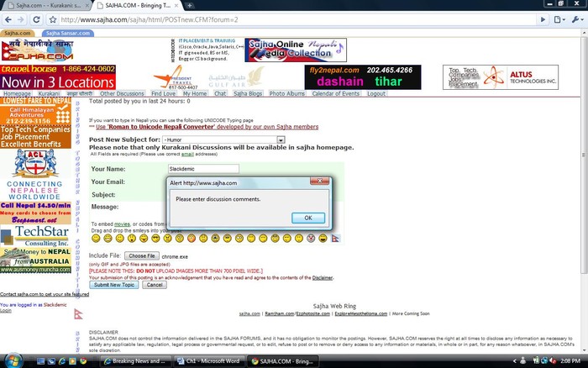Open the Photo Albums menu item
The width and height of the screenshot is (588, 368).
[286, 94]
